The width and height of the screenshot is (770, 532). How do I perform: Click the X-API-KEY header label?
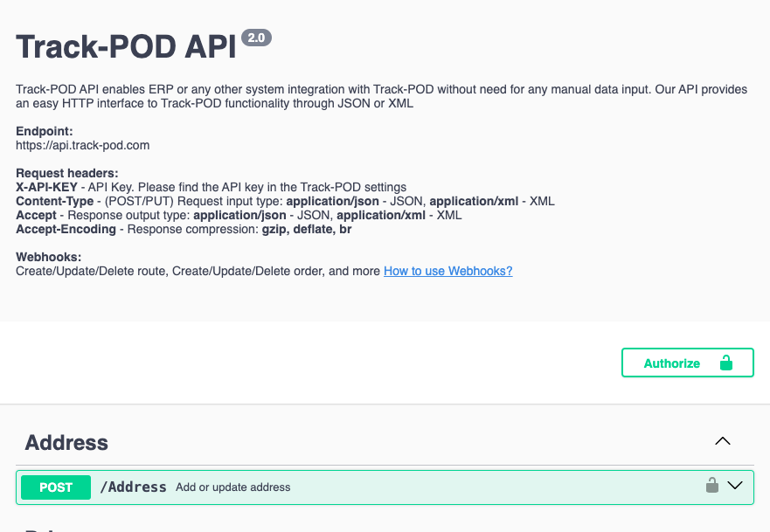[46, 187]
